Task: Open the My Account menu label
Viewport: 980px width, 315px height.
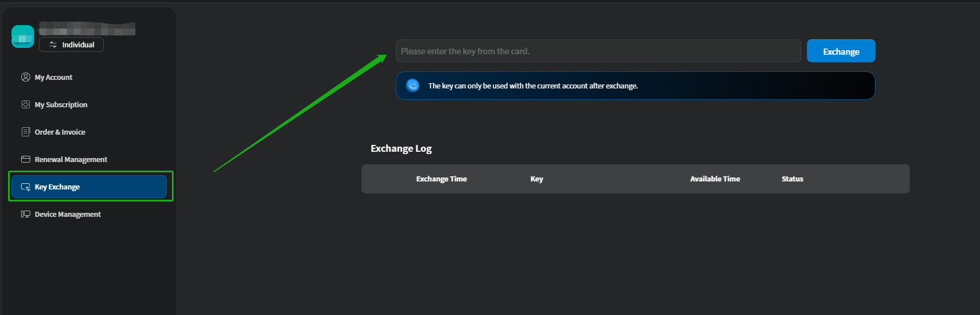Action: click(x=54, y=78)
